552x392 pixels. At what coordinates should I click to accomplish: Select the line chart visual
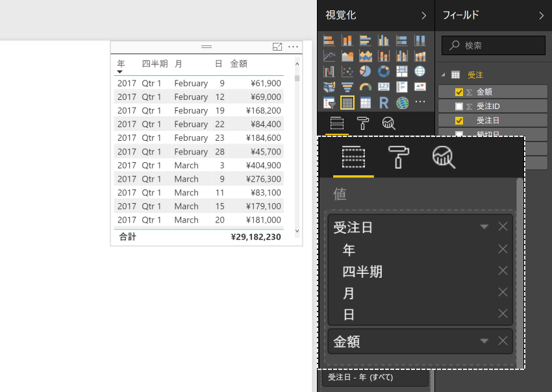click(329, 56)
